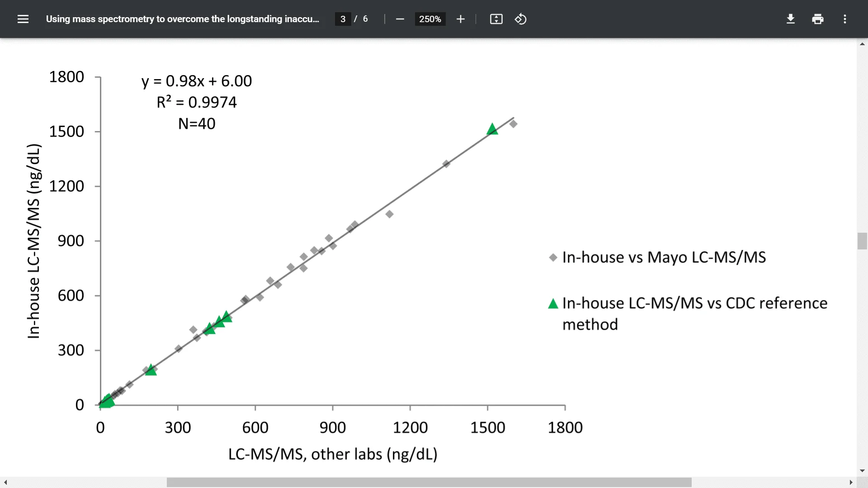Click the x-axis 900 tick label
The height and width of the screenshot is (488, 868).
pyautogui.click(x=333, y=427)
